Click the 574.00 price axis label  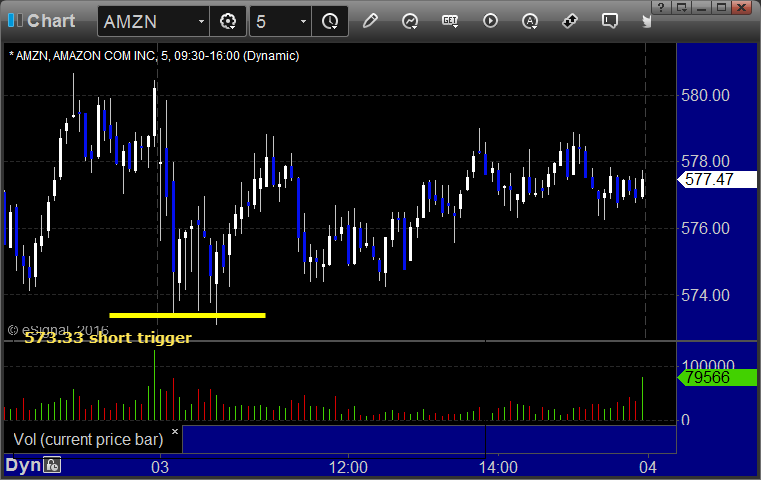705,295
